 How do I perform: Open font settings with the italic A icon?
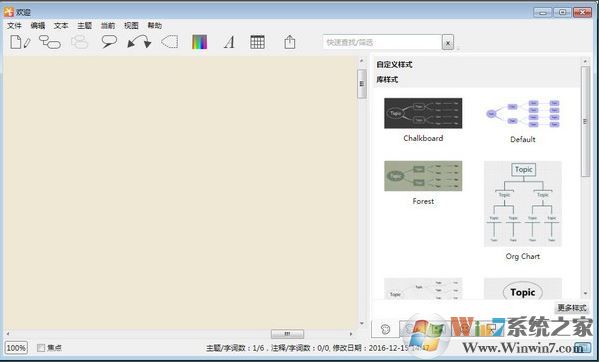click(x=229, y=42)
